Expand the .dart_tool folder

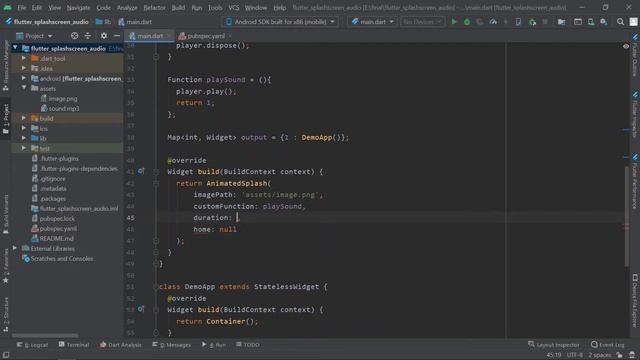pyautogui.click(x=24, y=58)
